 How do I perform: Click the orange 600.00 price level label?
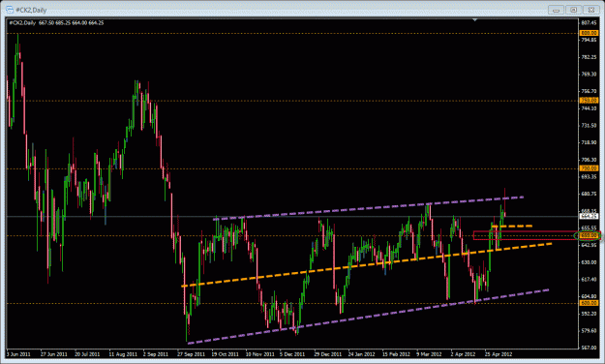pos(589,303)
